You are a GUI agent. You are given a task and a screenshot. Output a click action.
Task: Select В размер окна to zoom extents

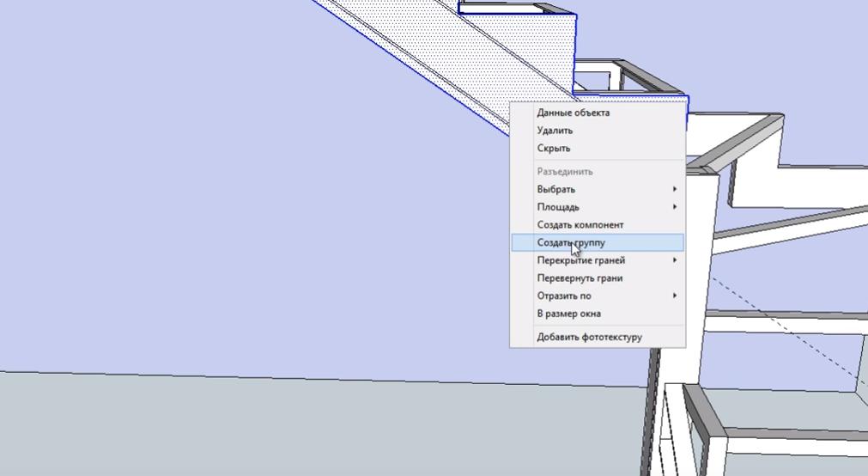pyautogui.click(x=568, y=314)
